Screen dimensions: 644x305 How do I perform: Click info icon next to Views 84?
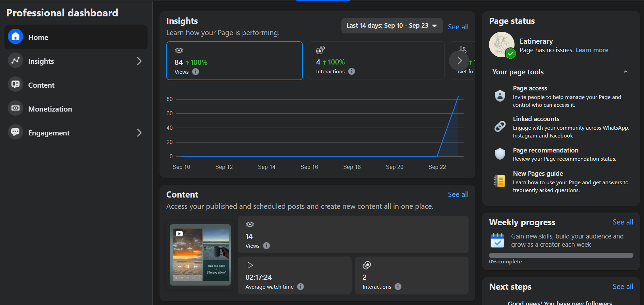[x=196, y=72]
